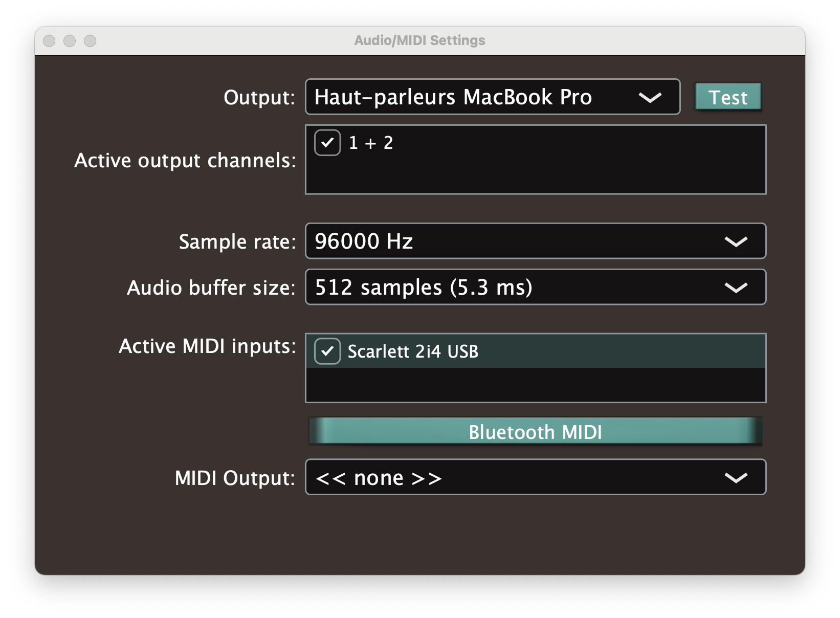Click the chevron arrow on Audio buffer size
This screenshot has width=840, height=618.
736,288
